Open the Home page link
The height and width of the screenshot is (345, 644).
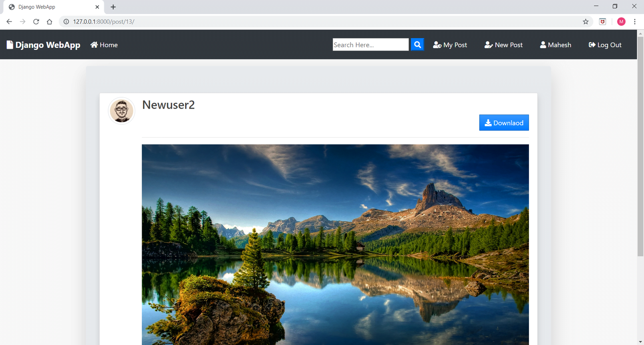[104, 45]
